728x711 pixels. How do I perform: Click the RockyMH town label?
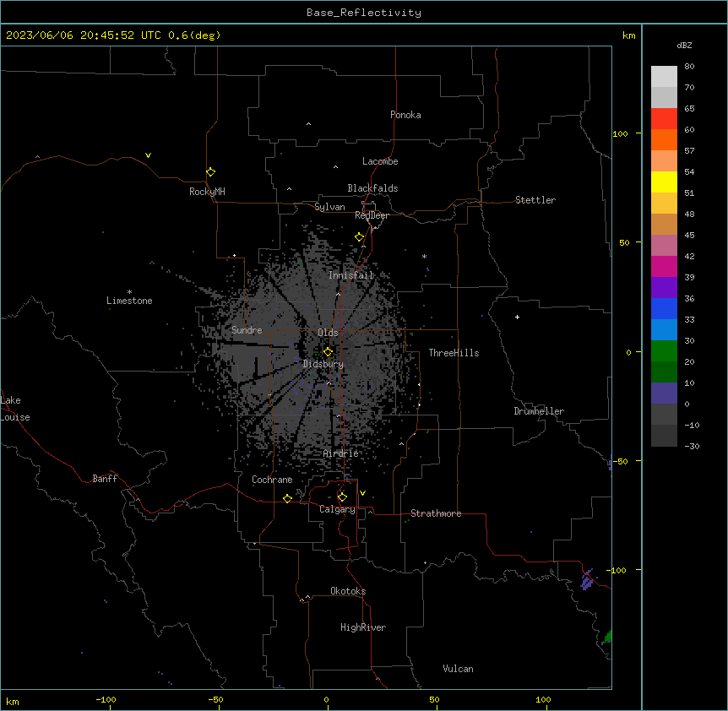click(207, 192)
